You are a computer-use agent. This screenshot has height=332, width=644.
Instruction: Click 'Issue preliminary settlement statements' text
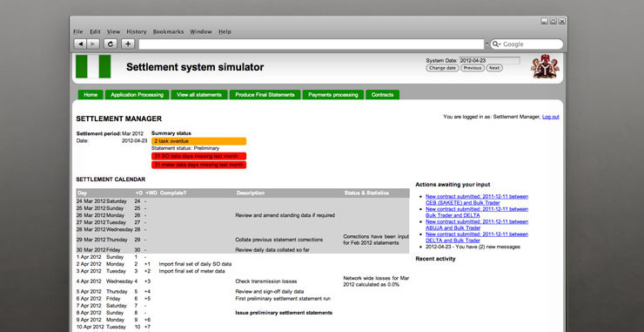coord(284,313)
